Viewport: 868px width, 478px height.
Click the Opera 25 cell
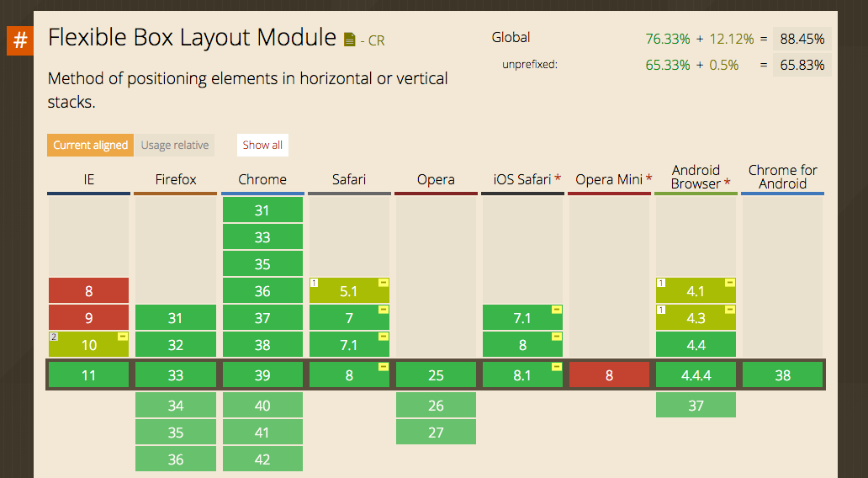(x=436, y=375)
